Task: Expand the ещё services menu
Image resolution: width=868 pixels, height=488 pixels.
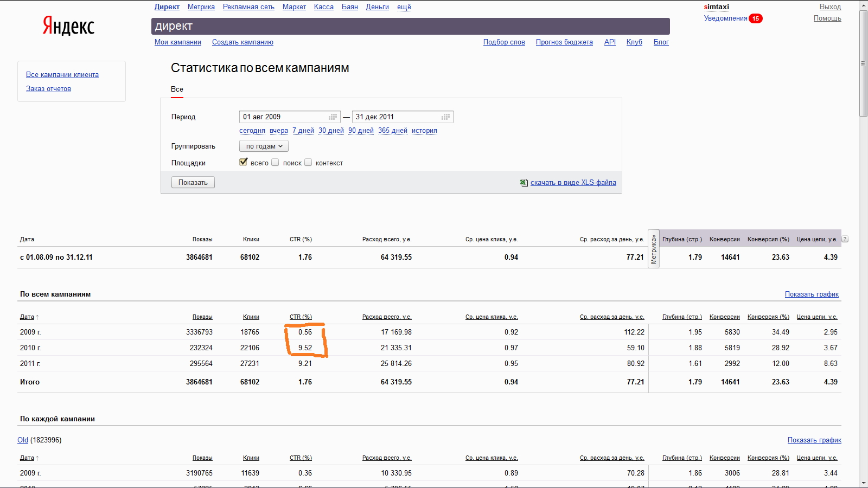Action: coord(404,7)
